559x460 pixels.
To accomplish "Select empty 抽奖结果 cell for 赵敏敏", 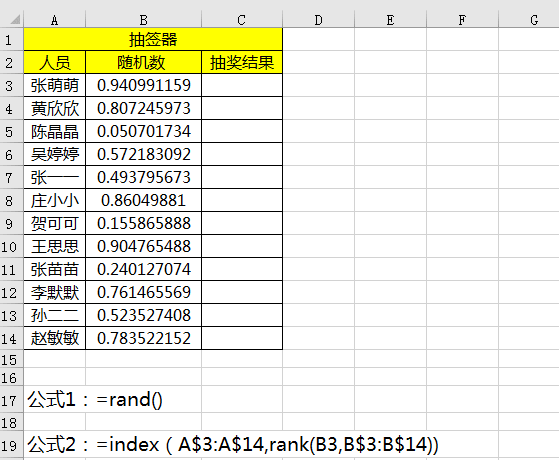I will pyautogui.click(x=242, y=338).
